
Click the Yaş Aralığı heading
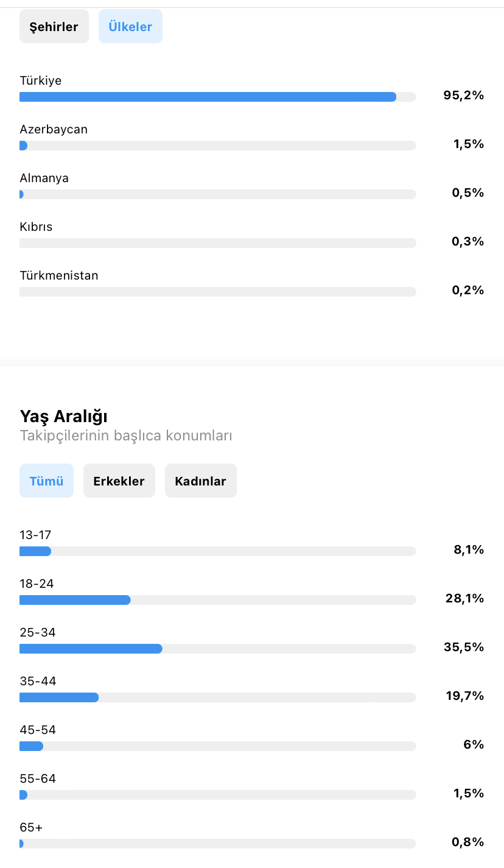coord(64,417)
